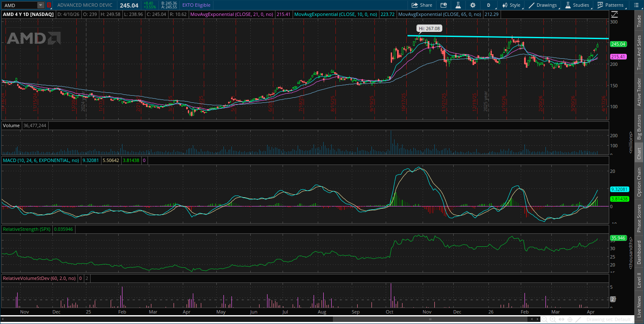
Task: Open the flask icon next to the gear
Action: point(458,5)
